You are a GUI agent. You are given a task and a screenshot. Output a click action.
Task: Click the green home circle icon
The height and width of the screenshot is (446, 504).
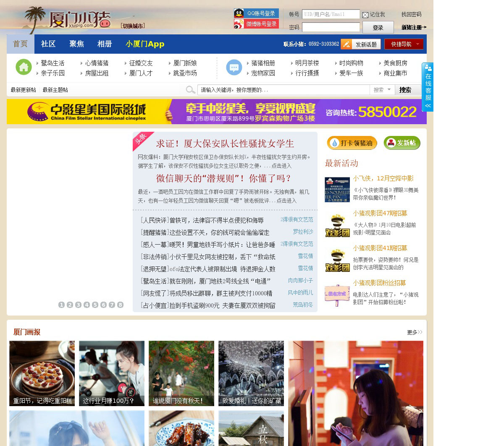24,67
